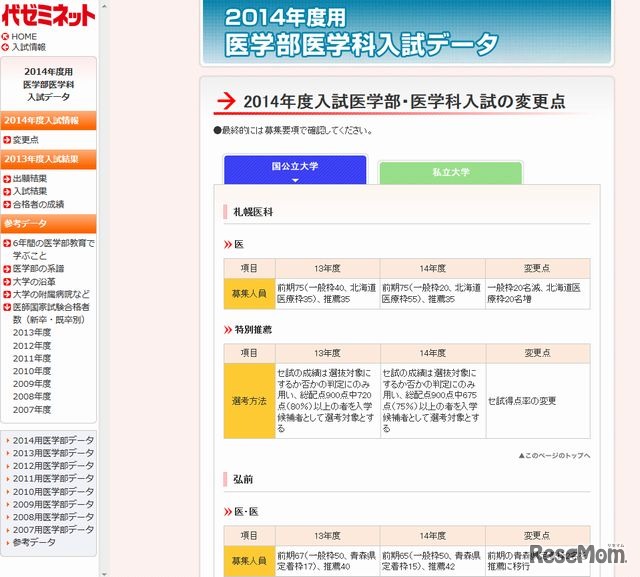
Task: Open the 2010用医学部データ link
Action: click(53, 491)
